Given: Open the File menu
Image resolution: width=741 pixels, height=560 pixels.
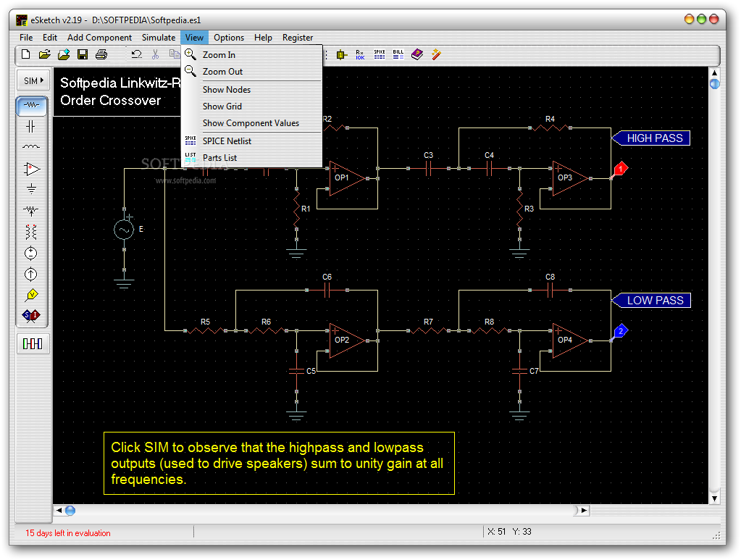Looking at the screenshot, I should pos(26,38).
